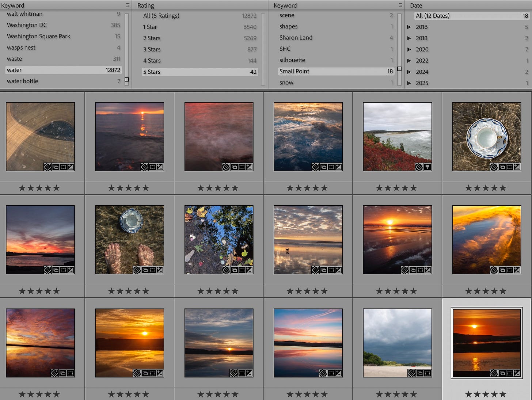
Task: Click crop badge on teacup and saucer photo
Action: click(510, 167)
